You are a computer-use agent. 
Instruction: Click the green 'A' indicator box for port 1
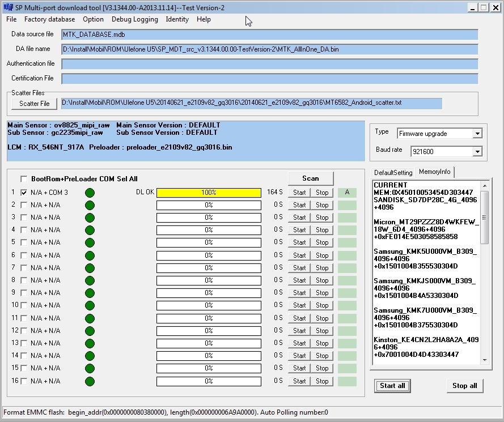click(x=347, y=193)
